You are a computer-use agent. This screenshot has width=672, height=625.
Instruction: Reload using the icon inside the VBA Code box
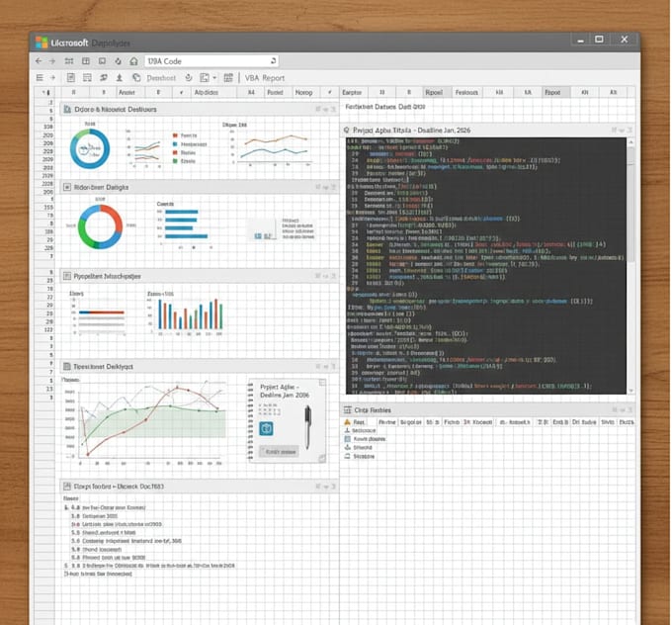pos(273,61)
